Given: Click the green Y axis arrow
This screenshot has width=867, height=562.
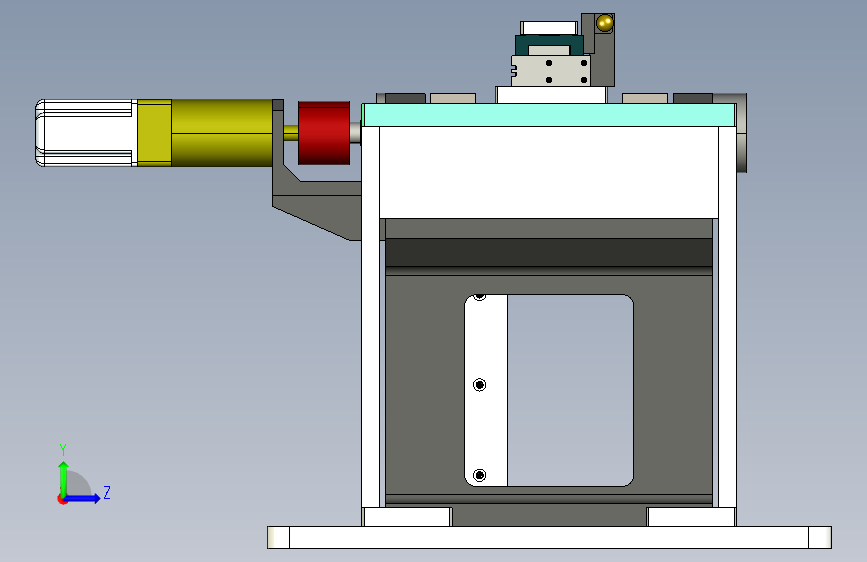Looking at the screenshot, I should [x=64, y=478].
